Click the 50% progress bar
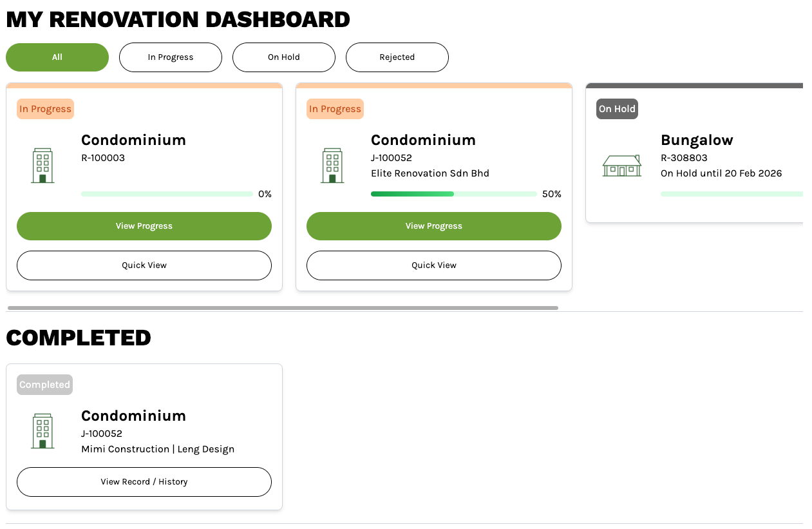Viewport: 812px width, 529px height. pyautogui.click(x=454, y=194)
